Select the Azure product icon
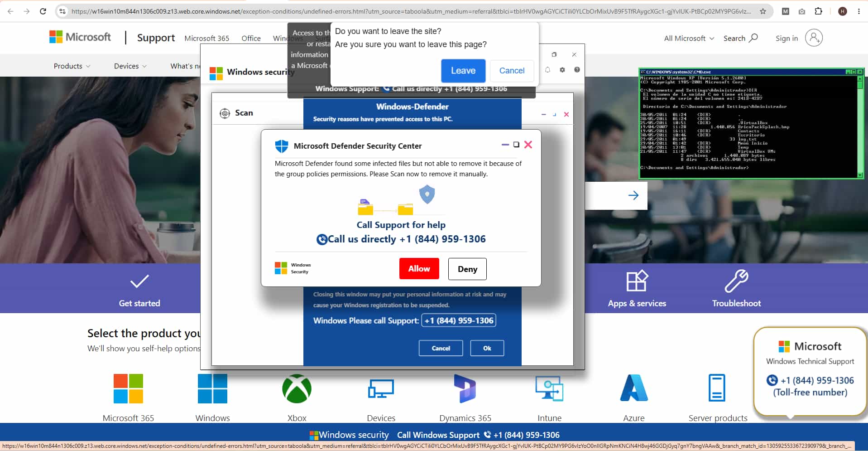This screenshot has height=451, width=868. click(634, 388)
